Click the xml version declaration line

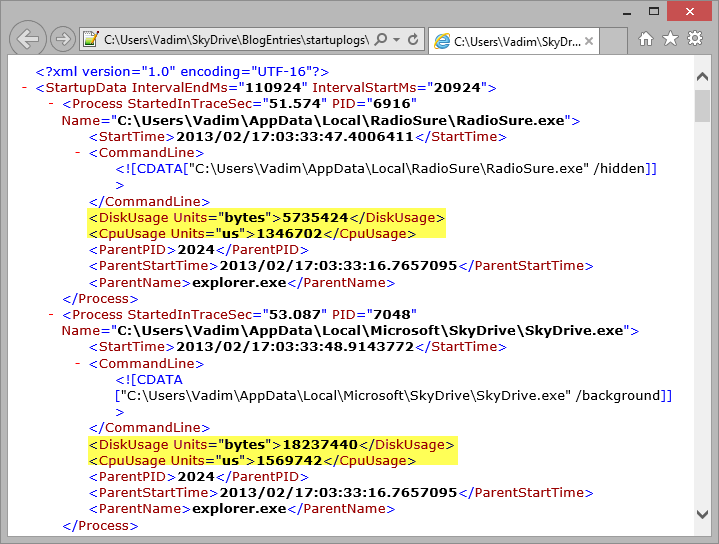(x=183, y=72)
